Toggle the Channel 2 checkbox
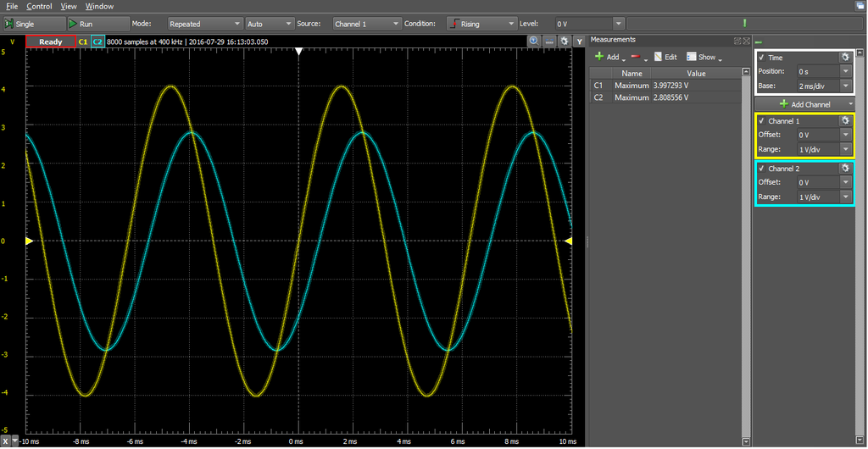Viewport: 868px width, 449px height. (x=762, y=169)
